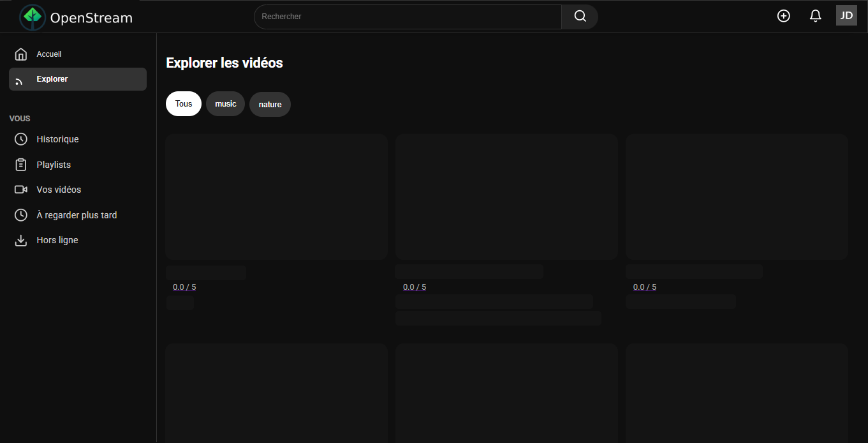Click the Hors ligne download icon
This screenshot has height=443, width=868.
coord(21,240)
